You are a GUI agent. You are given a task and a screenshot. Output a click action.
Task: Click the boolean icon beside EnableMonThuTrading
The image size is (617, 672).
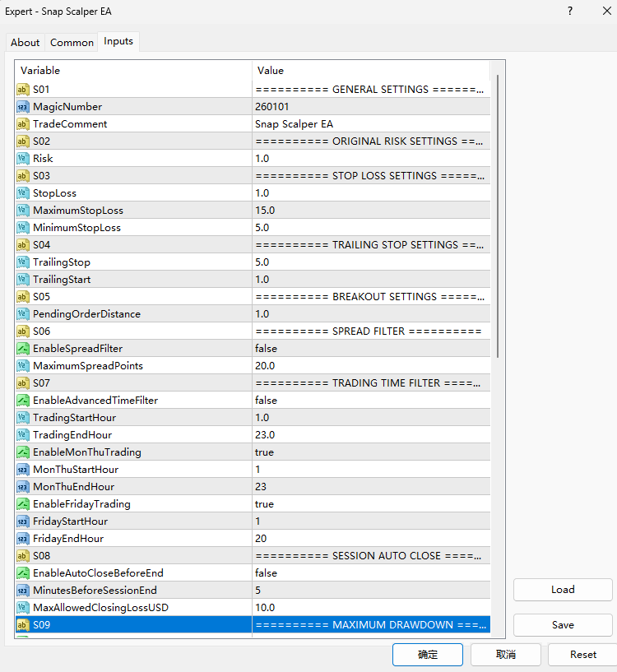coord(23,452)
